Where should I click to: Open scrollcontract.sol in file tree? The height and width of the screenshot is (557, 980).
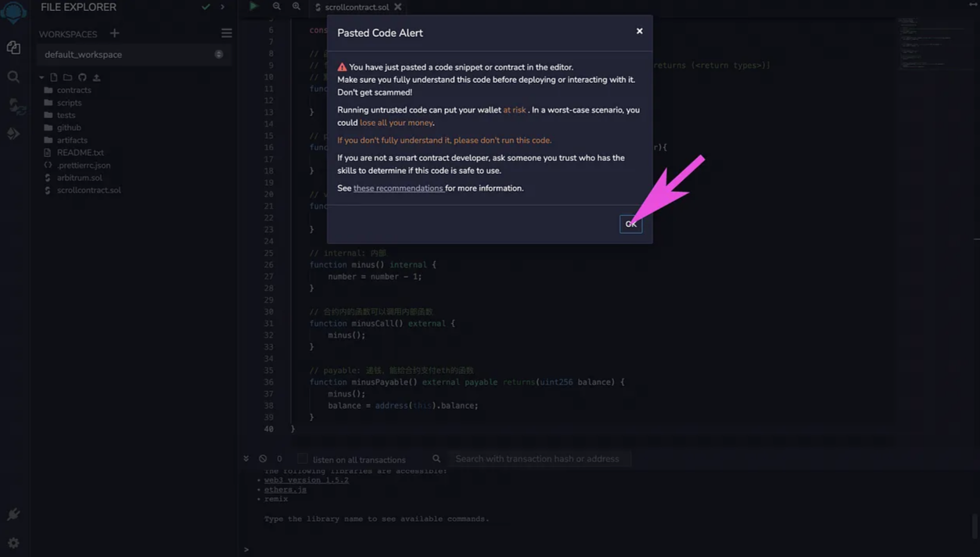(x=88, y=190)
